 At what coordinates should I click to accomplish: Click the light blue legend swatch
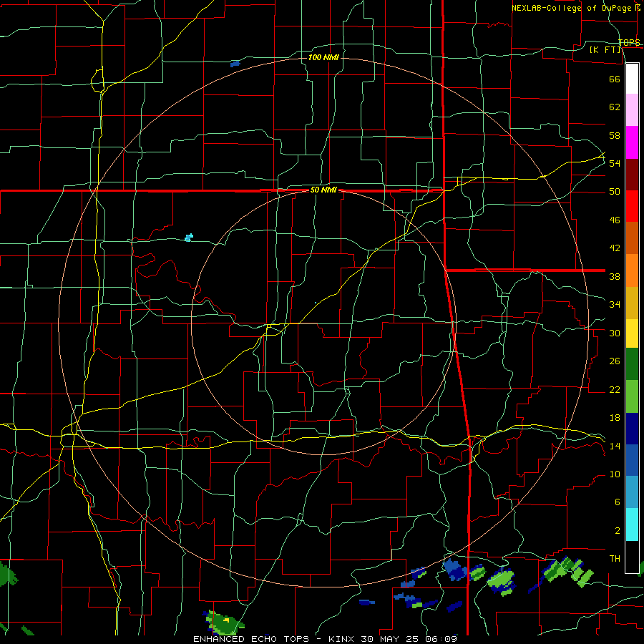632,492
